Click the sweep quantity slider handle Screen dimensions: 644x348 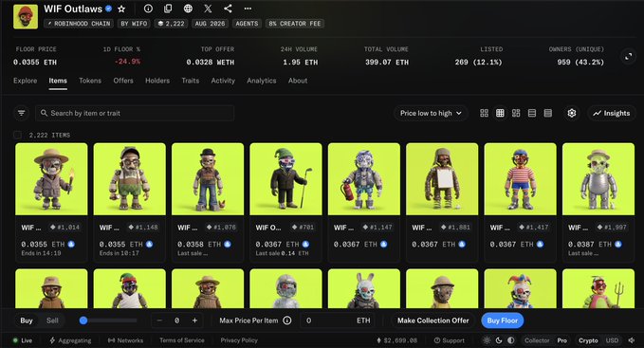click(83, 321)
